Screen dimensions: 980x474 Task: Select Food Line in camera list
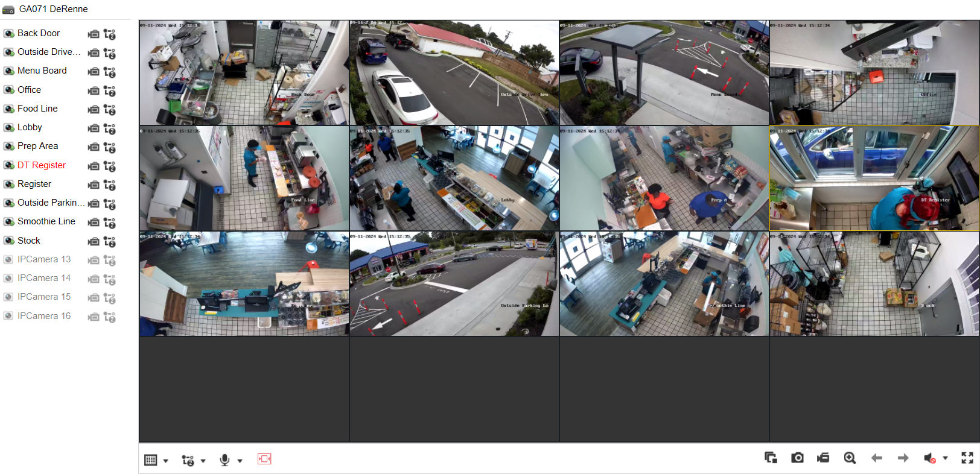click(x=37, y=109)
